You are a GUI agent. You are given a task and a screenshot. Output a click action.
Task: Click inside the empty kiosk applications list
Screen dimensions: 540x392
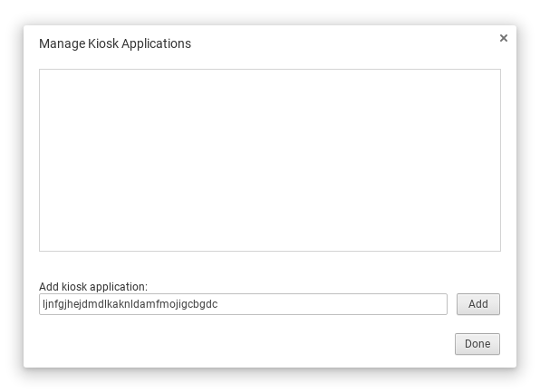coord(270,160)
